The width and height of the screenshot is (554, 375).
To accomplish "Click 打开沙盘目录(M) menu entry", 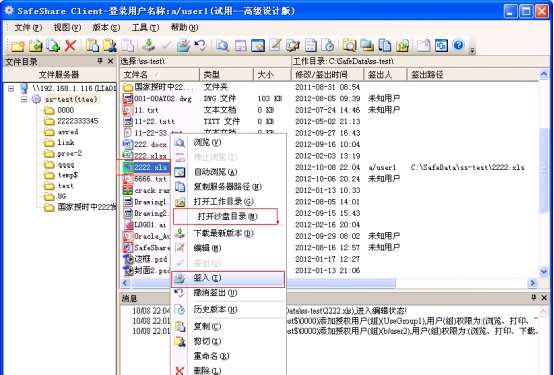I will pos(226,216).
